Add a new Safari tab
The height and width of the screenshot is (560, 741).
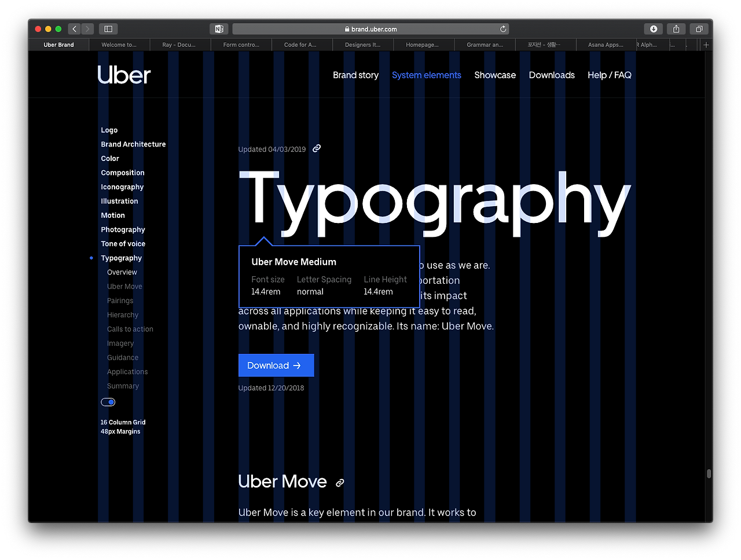coord(706,45)
